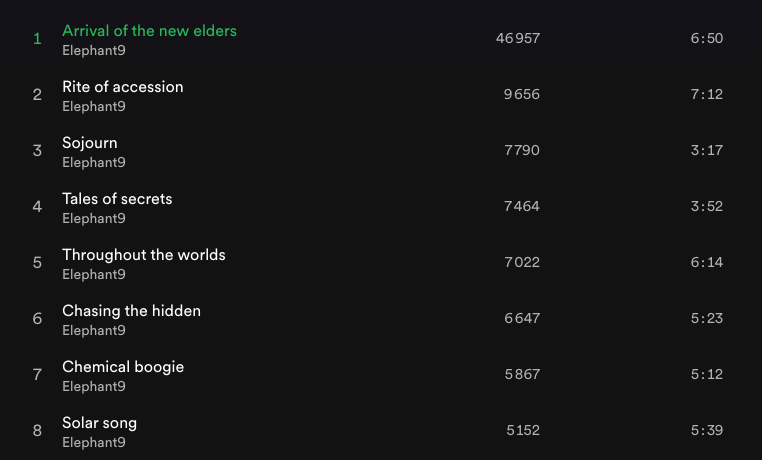Click the green track number 1
762x460 pixels.
tap(37, 39)
